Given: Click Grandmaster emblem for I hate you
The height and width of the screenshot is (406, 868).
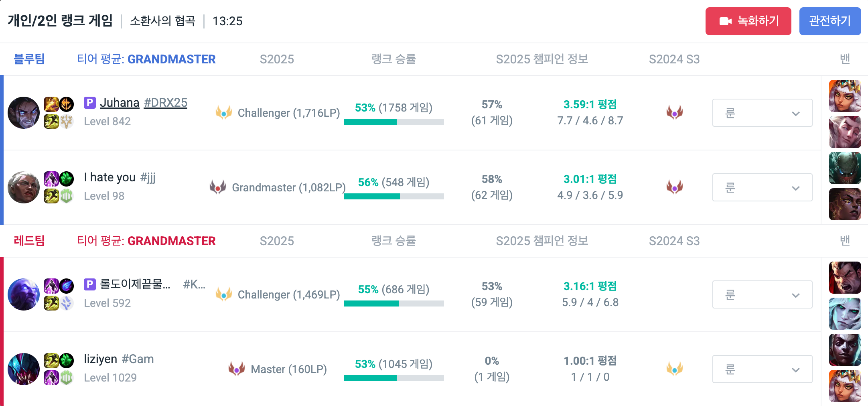Looking at the screenshot, I should pos(218,187).
